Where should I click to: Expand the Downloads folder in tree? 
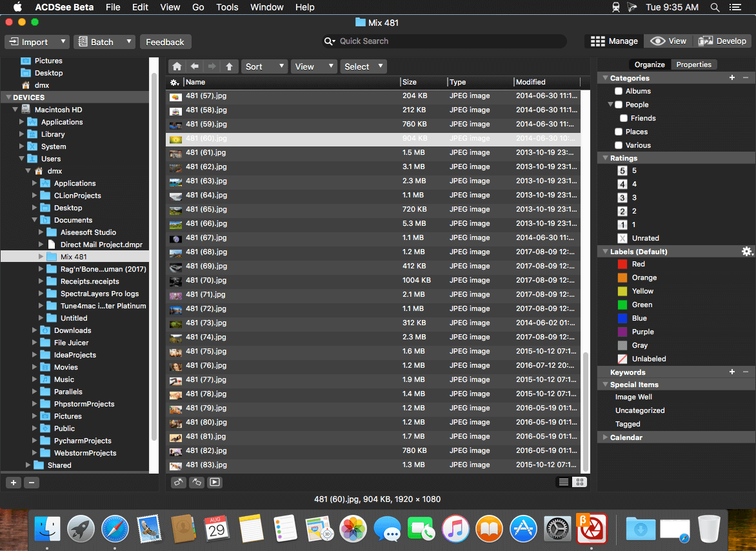[x=34, y=330]
